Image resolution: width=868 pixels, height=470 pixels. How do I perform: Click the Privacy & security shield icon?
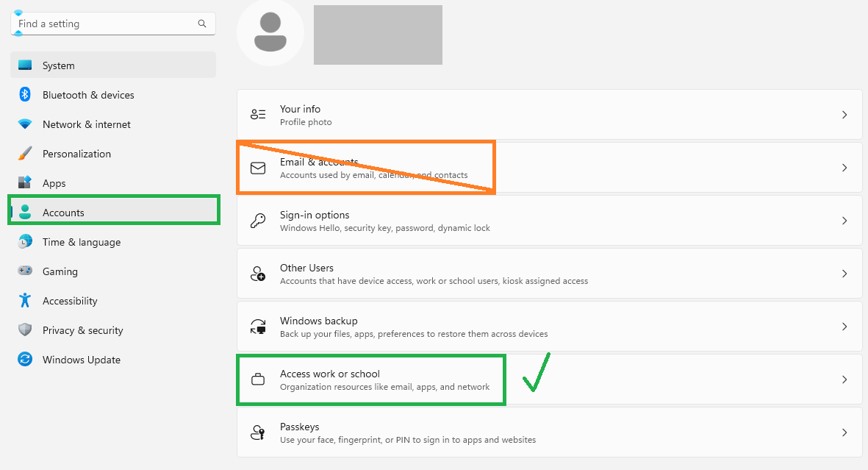click(25, 330)
